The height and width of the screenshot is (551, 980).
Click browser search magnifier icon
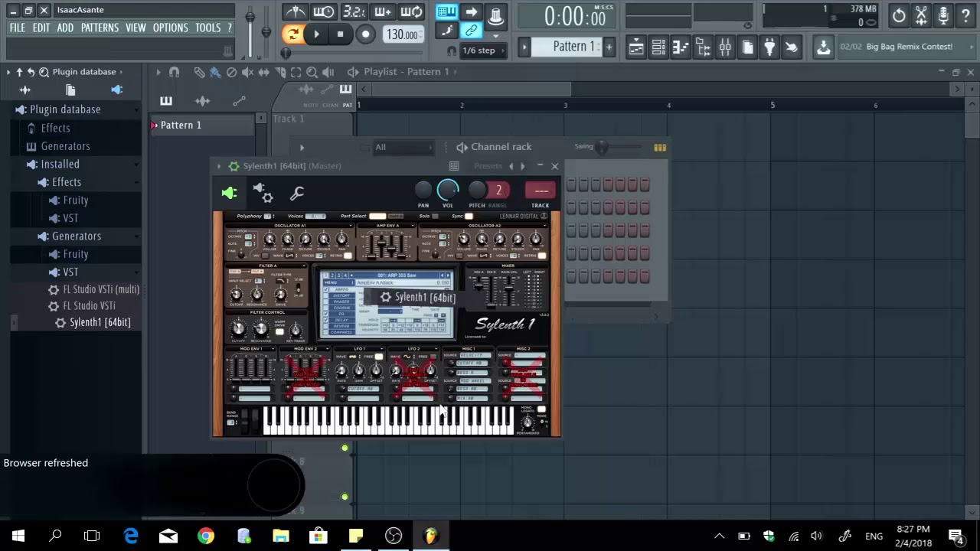(x=44, y=72)
